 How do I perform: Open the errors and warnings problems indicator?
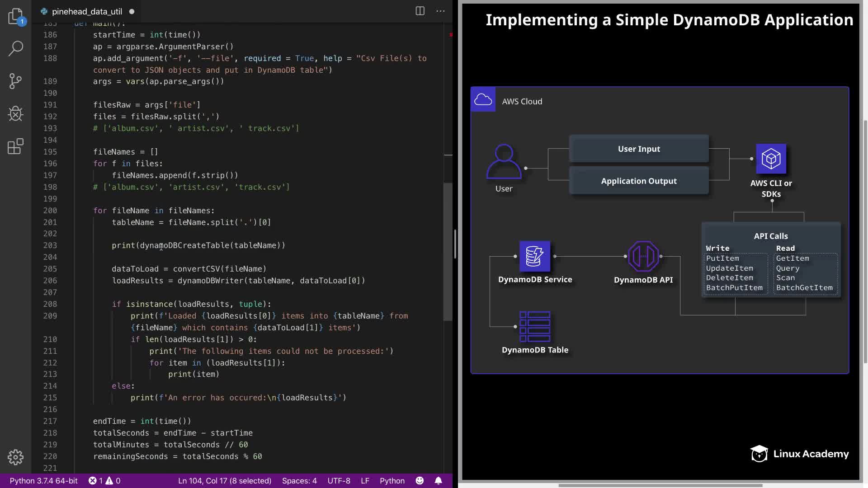[104, 481]
